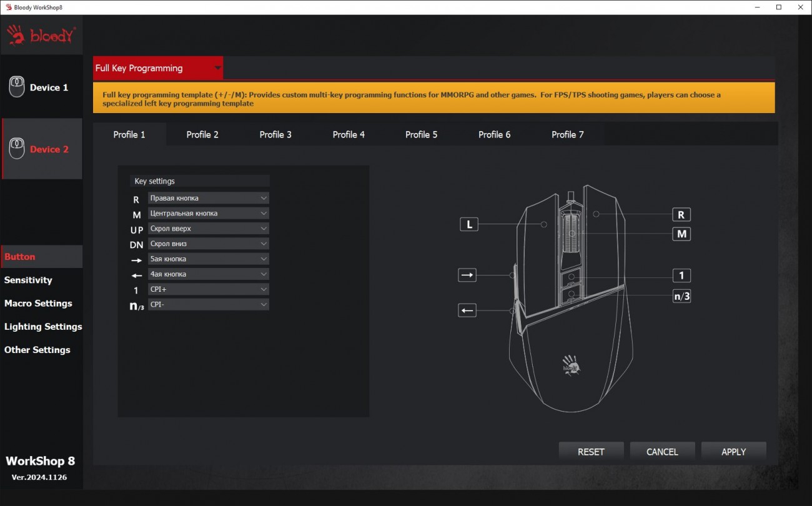812x506 pixels.
Task: Expand the 'Скрол вверх' UP key dropdown
Action: (208, 229)
